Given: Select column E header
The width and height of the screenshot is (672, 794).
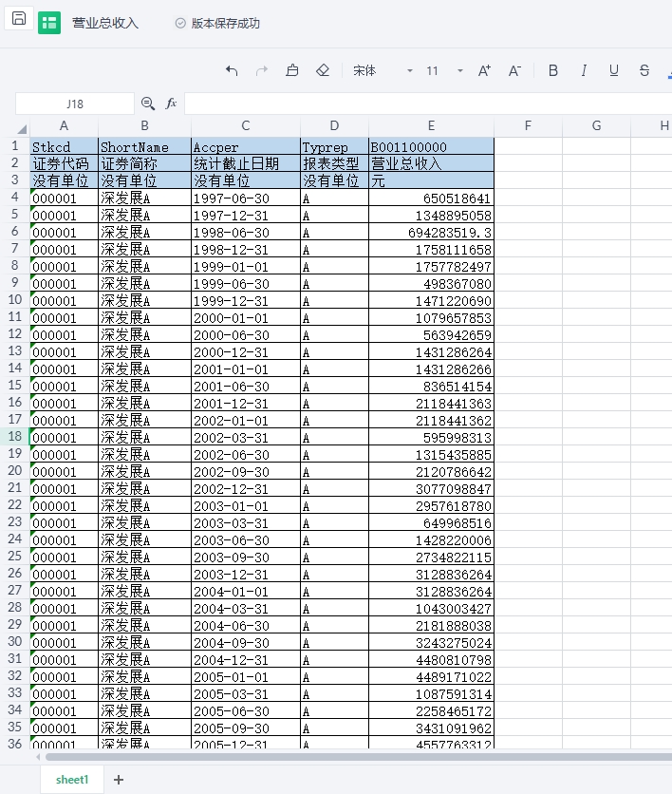Looking at the screenshot, I should [431, 125].
